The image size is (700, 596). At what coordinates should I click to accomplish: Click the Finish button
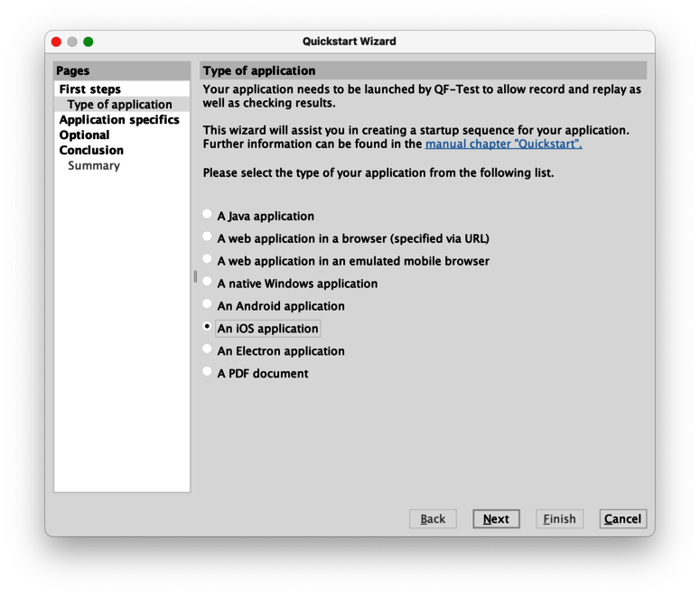(x=559, y=519)
